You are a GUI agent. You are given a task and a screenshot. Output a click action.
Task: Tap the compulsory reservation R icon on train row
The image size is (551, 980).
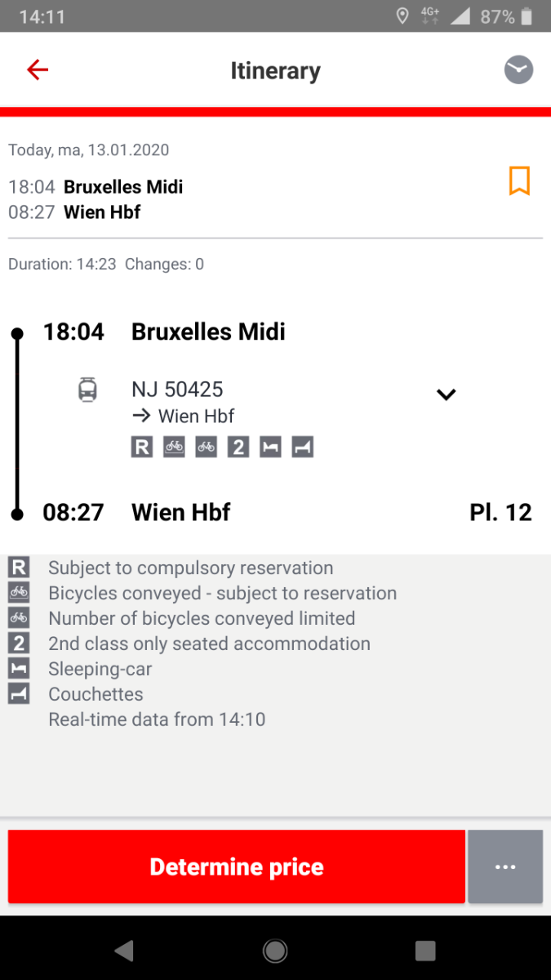pyautogui.click(x=142, y=447)
